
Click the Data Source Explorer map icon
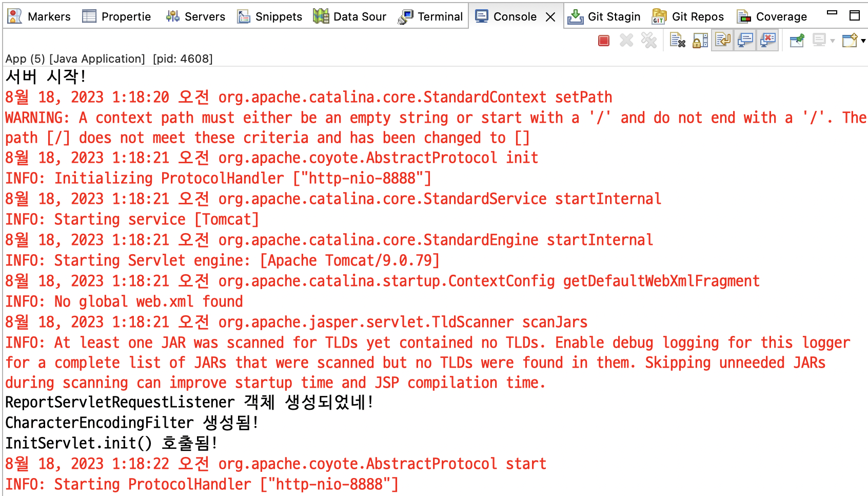(x=321, y=16)
